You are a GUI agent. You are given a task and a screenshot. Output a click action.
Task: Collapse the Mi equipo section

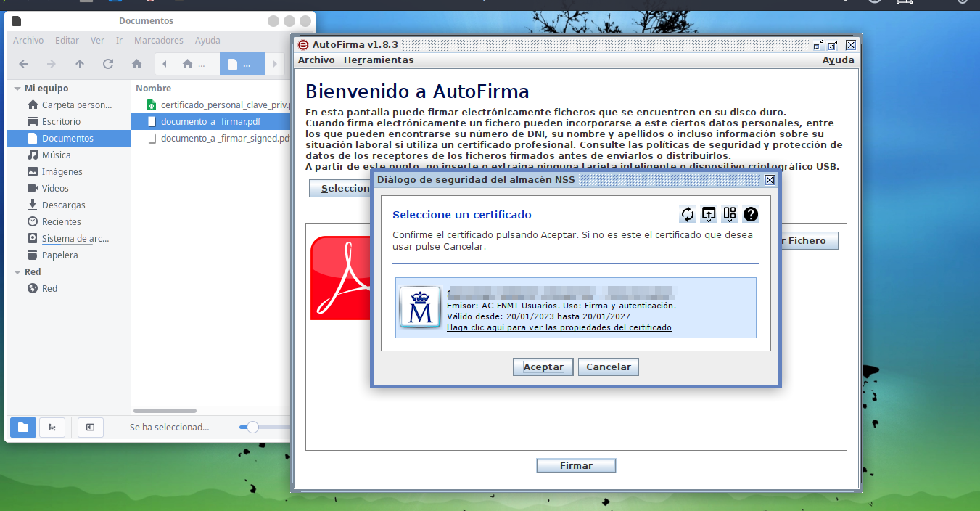point(17,88)
